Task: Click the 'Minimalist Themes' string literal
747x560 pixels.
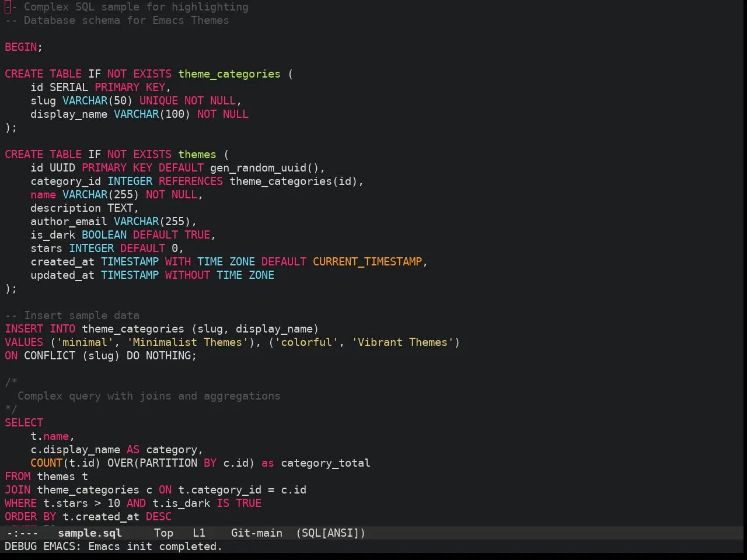Action: coord(187,342)
